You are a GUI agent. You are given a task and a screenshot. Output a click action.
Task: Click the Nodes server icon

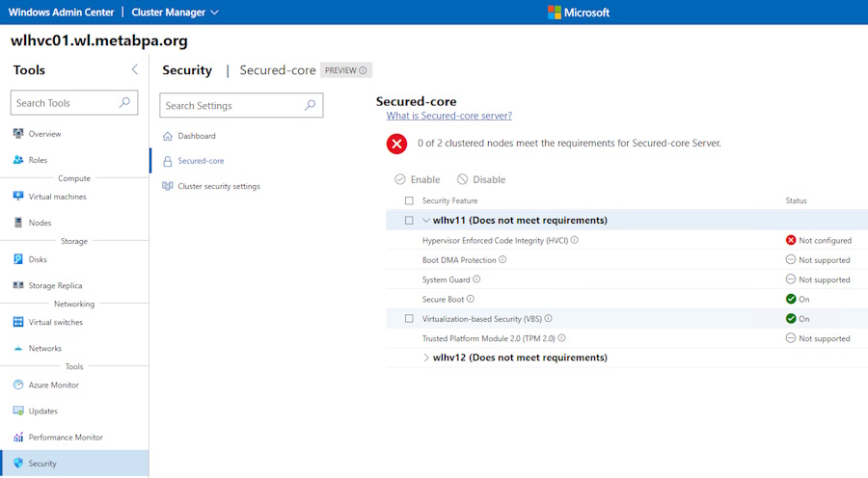point(18,222)
